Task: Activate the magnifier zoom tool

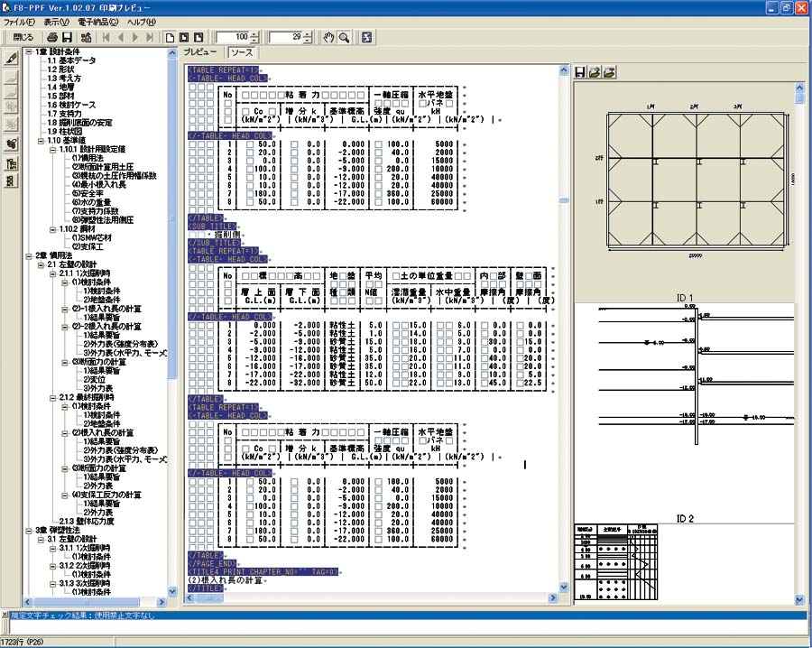Action: (x=344, y=37)
